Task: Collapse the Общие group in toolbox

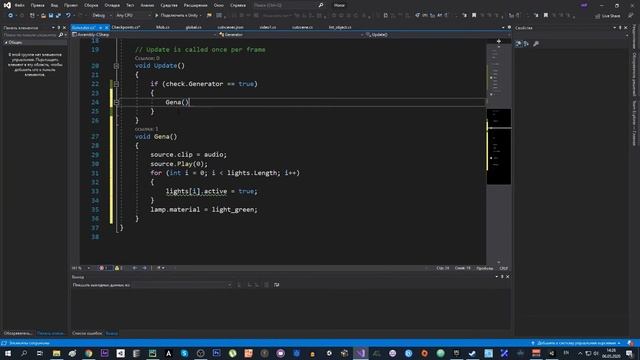Action: point(6,42)
